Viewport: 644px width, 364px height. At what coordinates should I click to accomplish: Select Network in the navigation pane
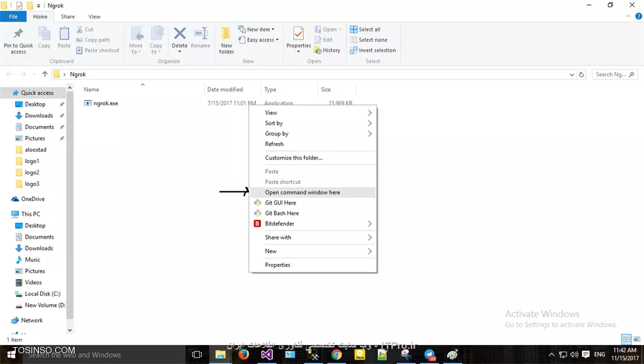pos(31,321)
